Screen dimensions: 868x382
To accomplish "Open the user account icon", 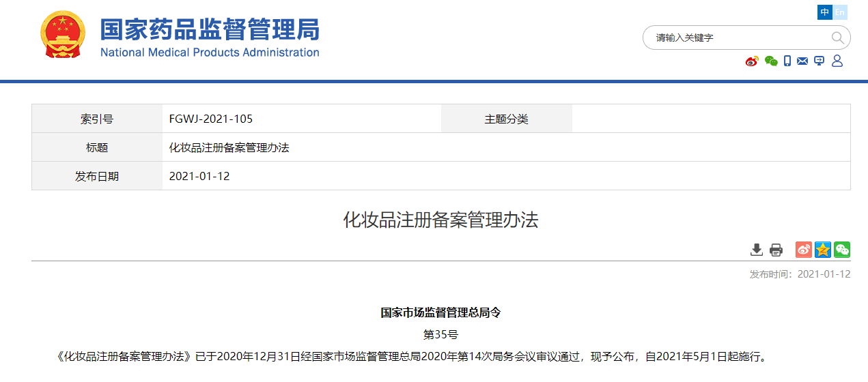I will click(837, 61).
